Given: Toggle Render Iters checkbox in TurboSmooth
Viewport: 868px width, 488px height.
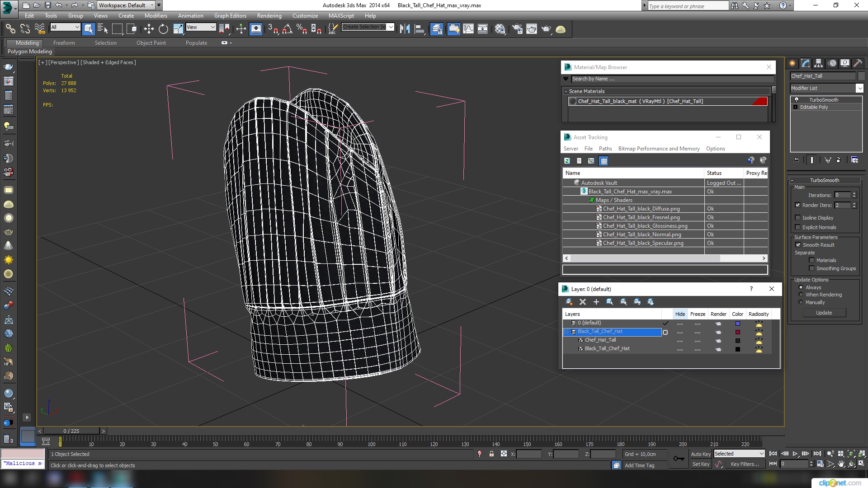Looking at the screenshot, I should 797,205.
